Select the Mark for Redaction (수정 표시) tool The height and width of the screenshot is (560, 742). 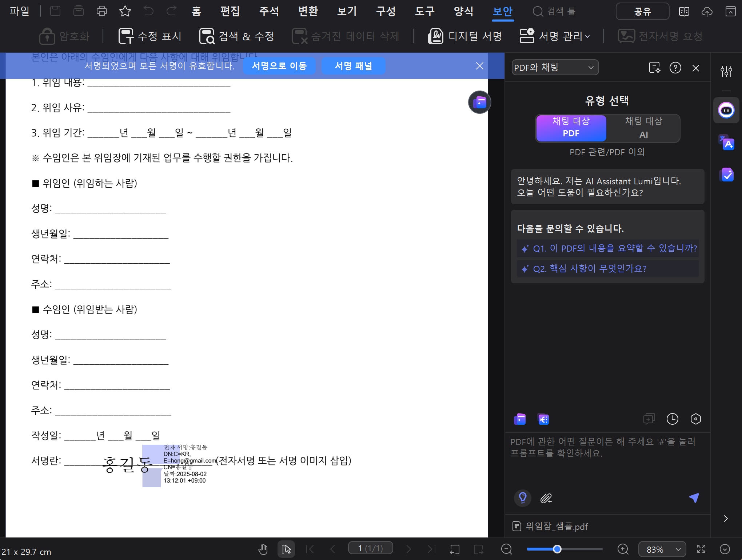[150, 36]
